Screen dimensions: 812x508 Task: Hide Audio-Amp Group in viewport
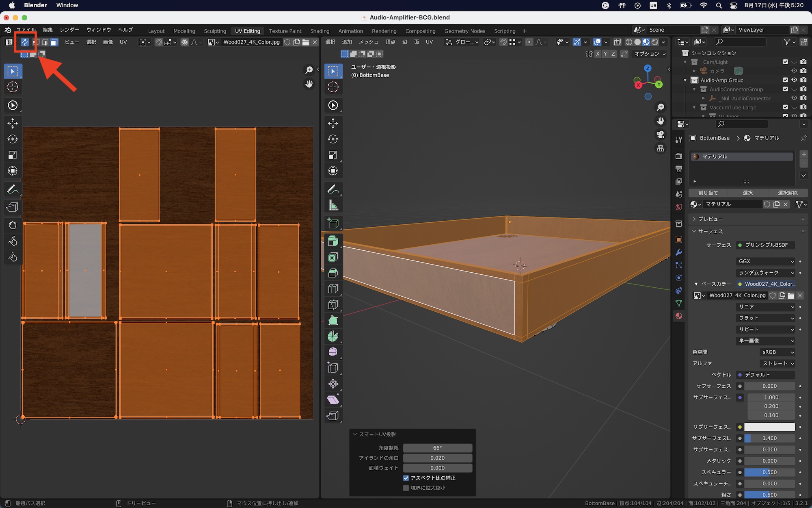[x=794, y=80]
